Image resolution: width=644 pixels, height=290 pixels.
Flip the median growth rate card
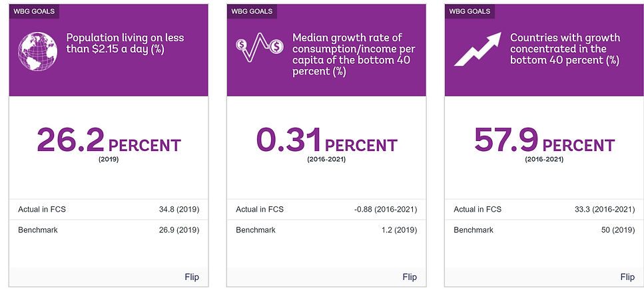click(410, 277)
